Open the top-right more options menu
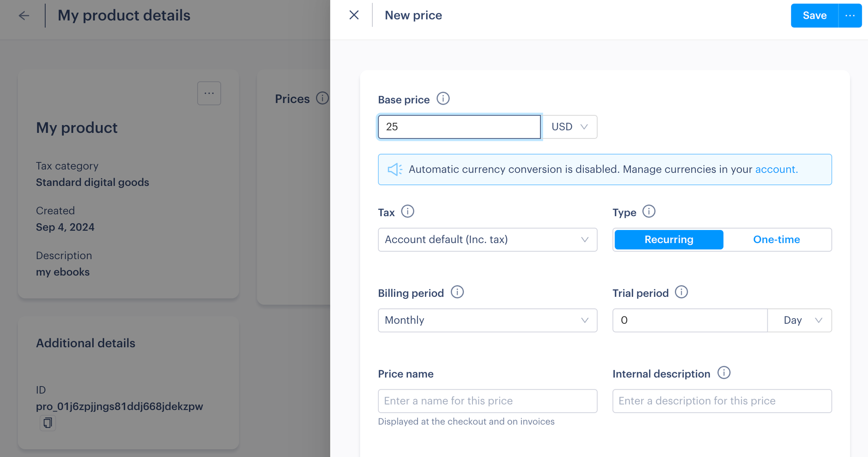The width and height of the screenshot is (868, 457). point(850,15)
